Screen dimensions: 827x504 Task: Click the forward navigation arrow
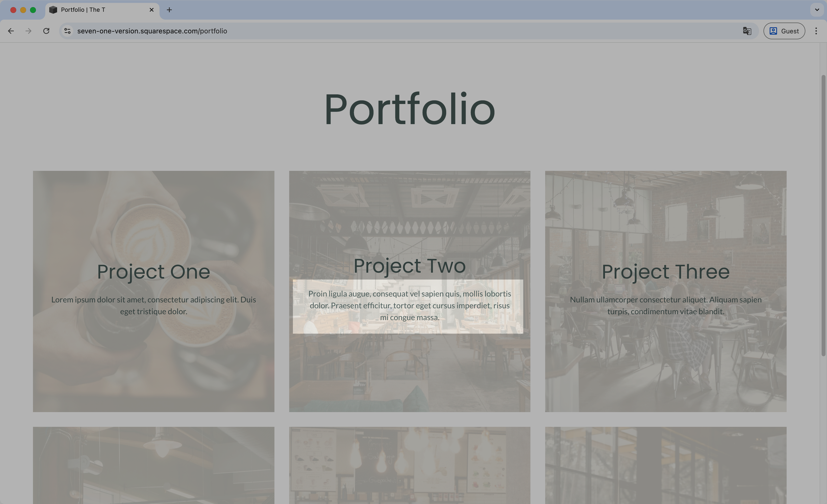coord(28,31)
